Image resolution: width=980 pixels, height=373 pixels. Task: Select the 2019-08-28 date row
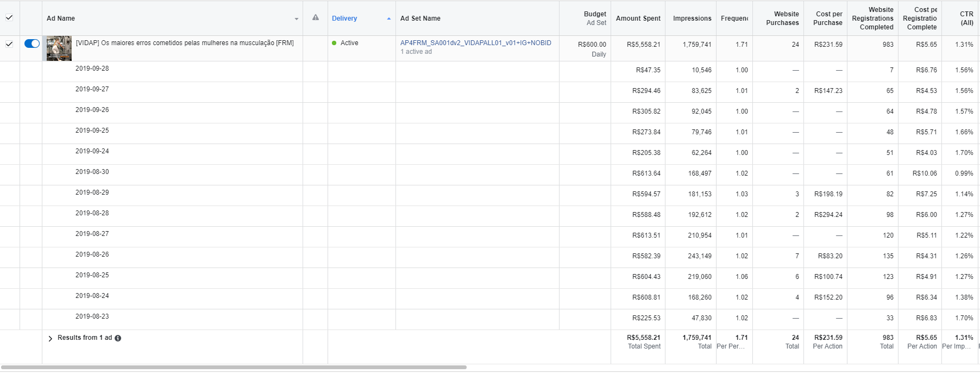tap(92, 213)
